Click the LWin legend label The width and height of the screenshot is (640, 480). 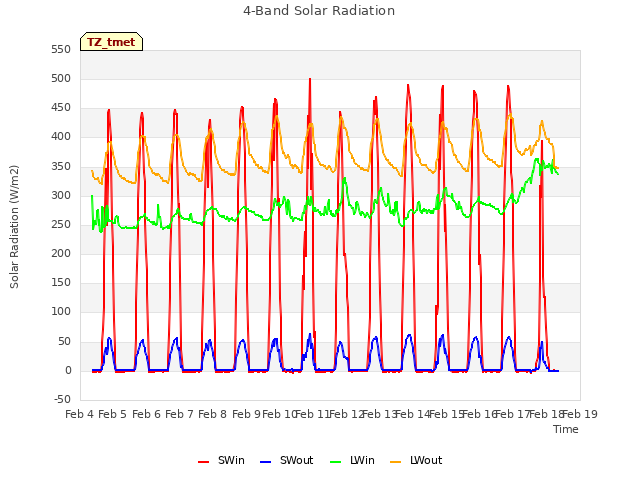click(362, 460)
